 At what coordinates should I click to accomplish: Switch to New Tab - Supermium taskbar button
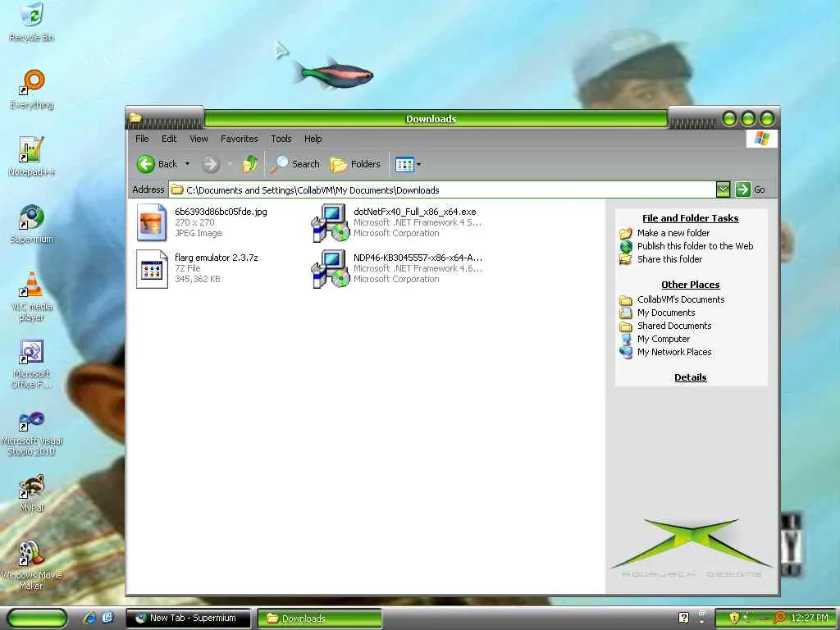[x=189, y=619]
